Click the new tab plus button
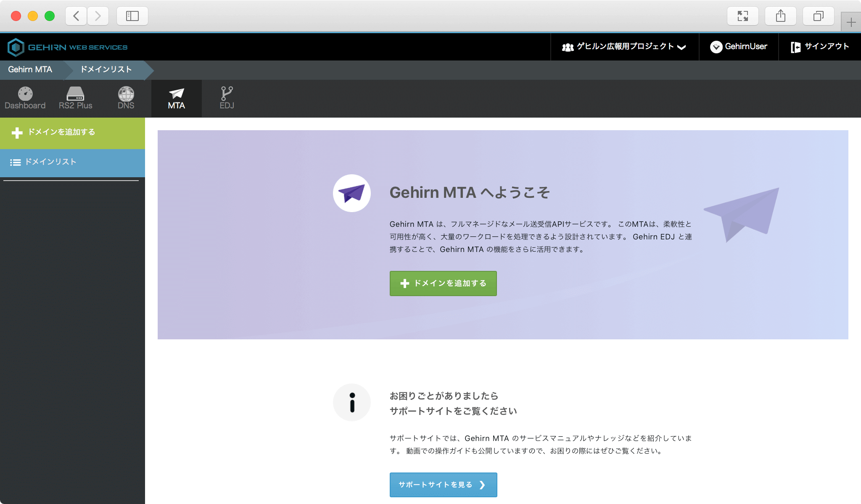 (851, 21)
